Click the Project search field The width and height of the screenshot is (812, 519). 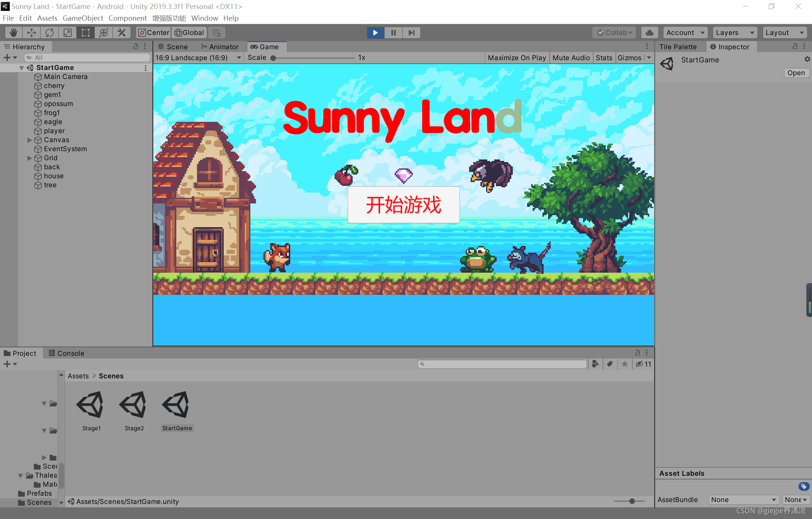(x=502, y=364)
